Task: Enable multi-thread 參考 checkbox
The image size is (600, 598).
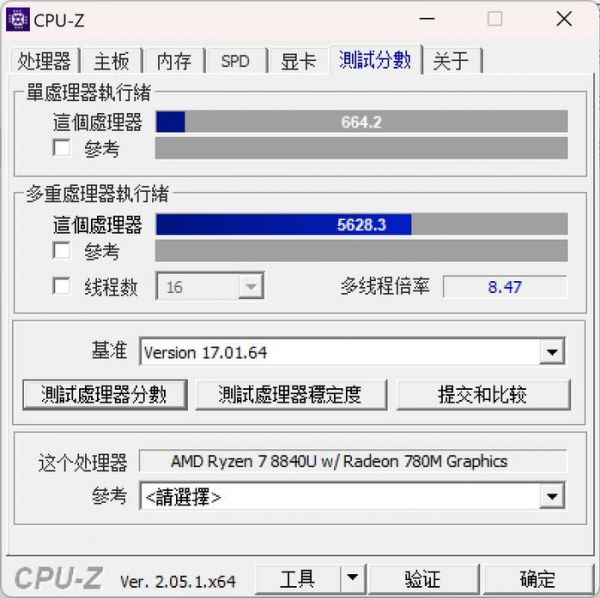Action: (x=61, y=251)
